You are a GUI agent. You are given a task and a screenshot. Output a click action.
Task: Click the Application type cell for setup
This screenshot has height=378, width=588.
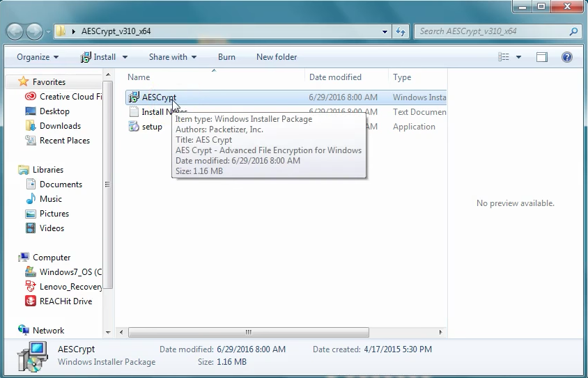point(414,127)
